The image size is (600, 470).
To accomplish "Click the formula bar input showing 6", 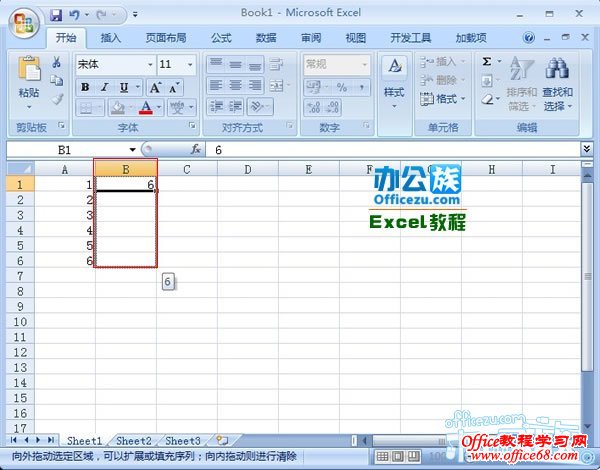I will tap(392, 150).
